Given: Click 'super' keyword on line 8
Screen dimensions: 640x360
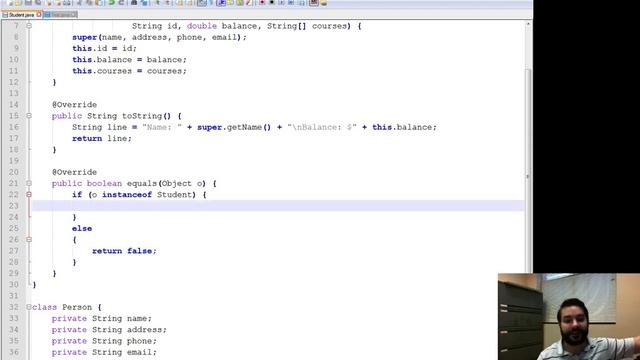Looking at the screenshot, I should 84,37.
